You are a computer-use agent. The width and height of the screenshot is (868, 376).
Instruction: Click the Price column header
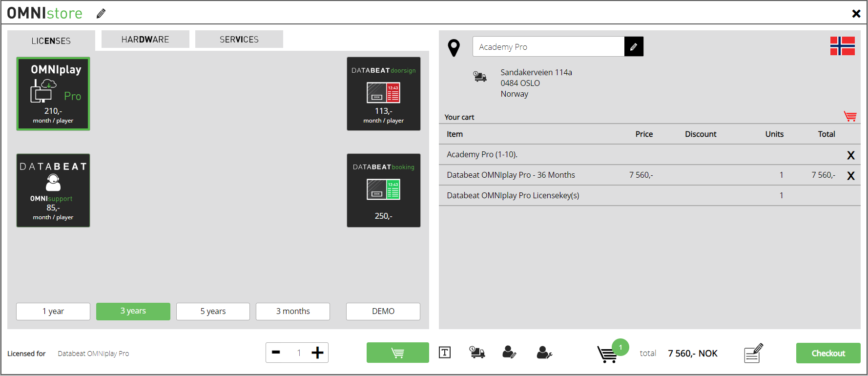(644, 134)
